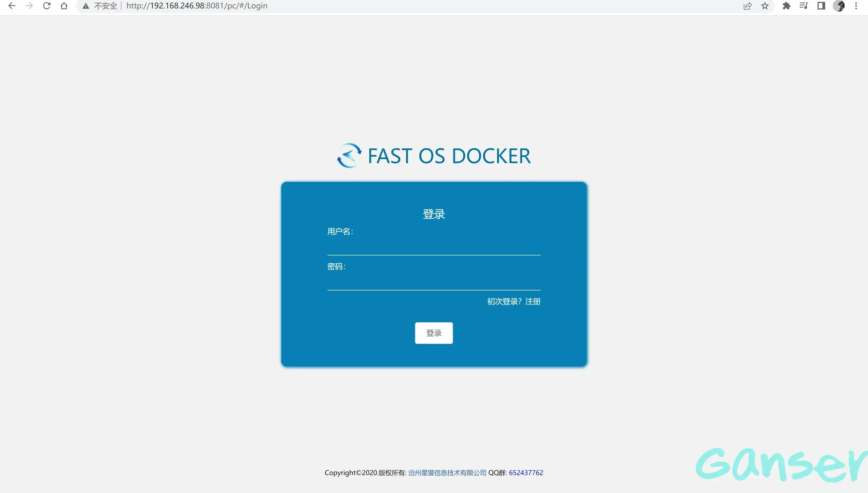Reload the current page
The height and width of the screenshot is (493, 868).
point(47,6)
